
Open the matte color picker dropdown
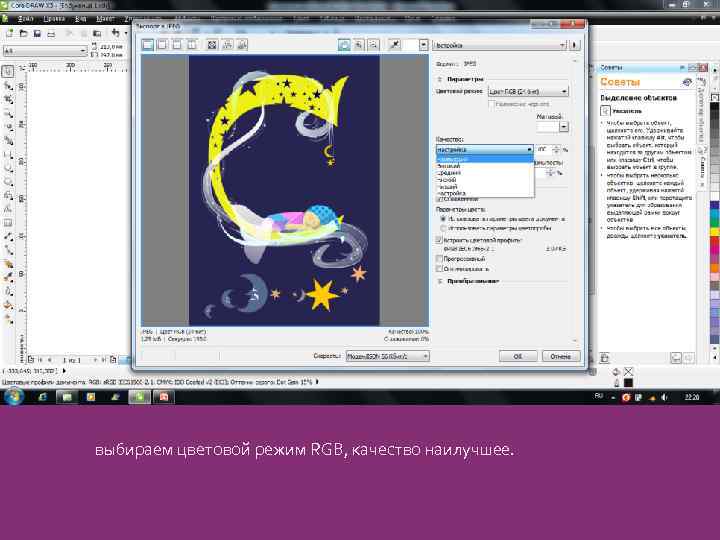point(564,127)
